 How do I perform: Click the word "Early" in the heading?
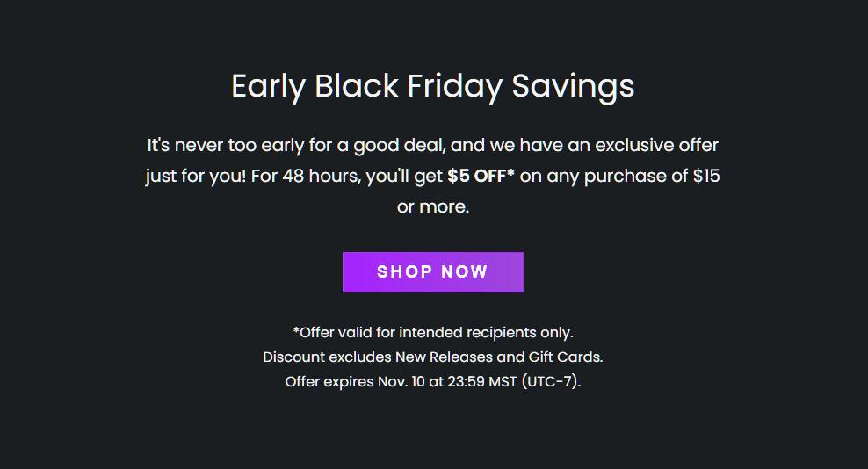point(268,86)
